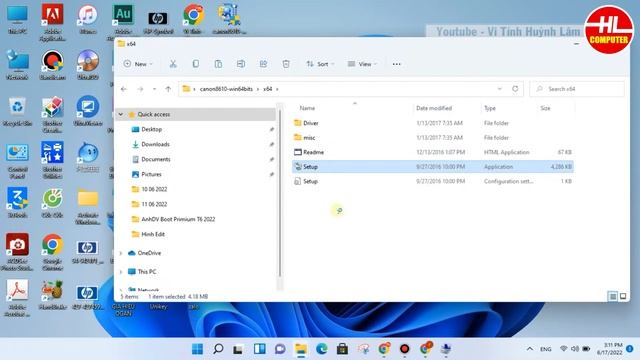Click the Share icon in Explorer toolbar
This screenshot has width=640, height=360.
point(264,64)
